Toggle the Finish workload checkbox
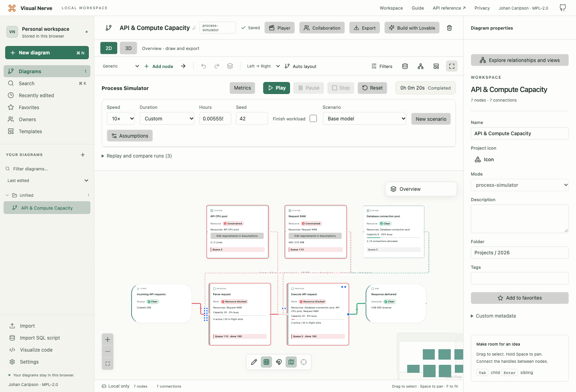Screen dimensions: 576x392 click(313, 118)
